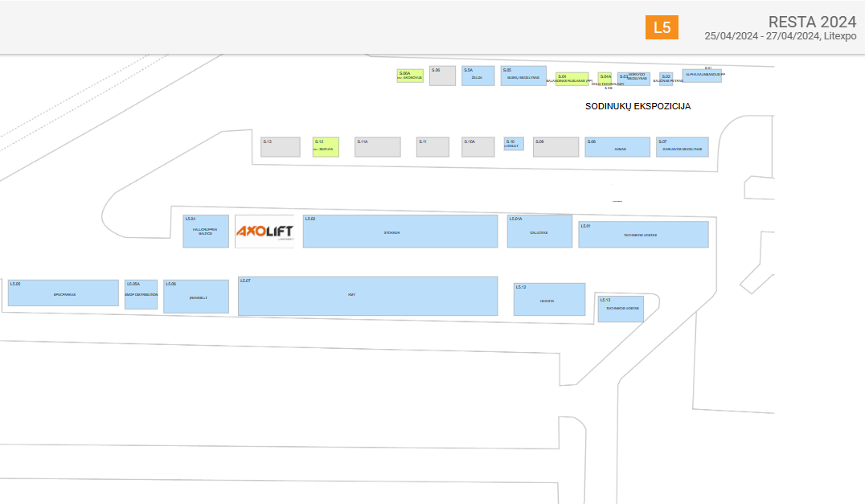Select the large L5.07 KMT booth
This screenshot has width=865, height=504.
367,297
